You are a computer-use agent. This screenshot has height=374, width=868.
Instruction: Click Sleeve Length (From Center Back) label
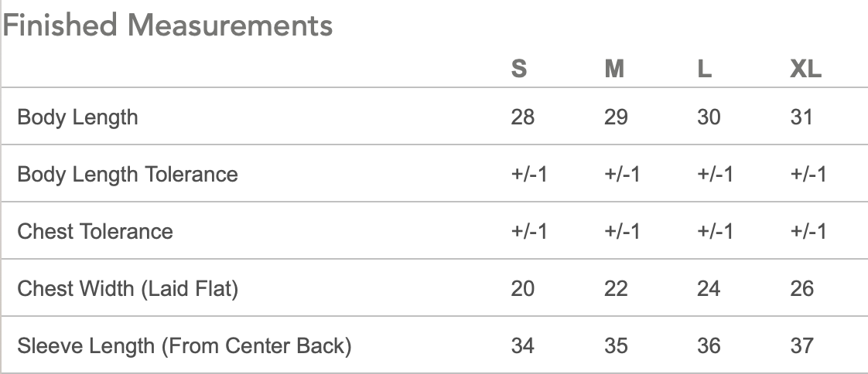pos(184,345)
